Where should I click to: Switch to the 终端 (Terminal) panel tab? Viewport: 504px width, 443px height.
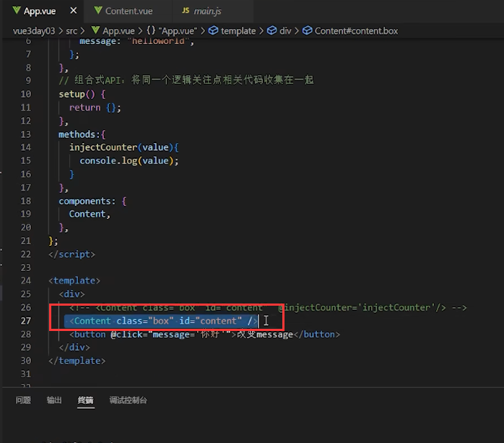point(85,400)
